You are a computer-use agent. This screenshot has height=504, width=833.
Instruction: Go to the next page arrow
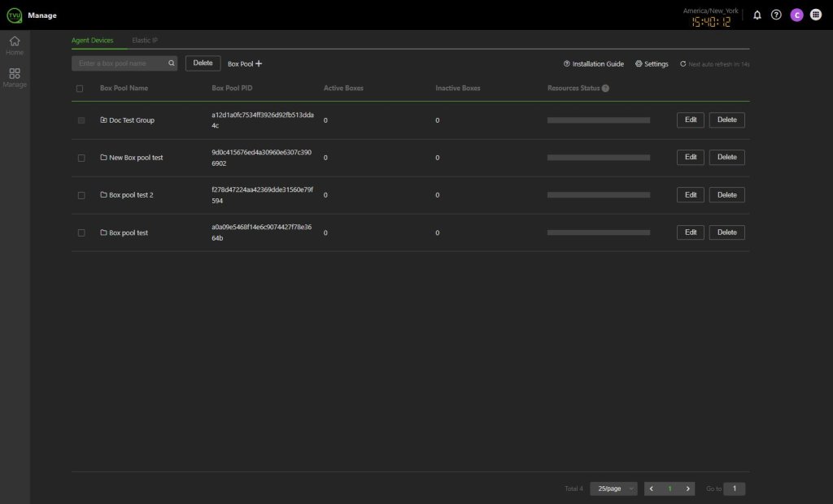coord(688,489)
